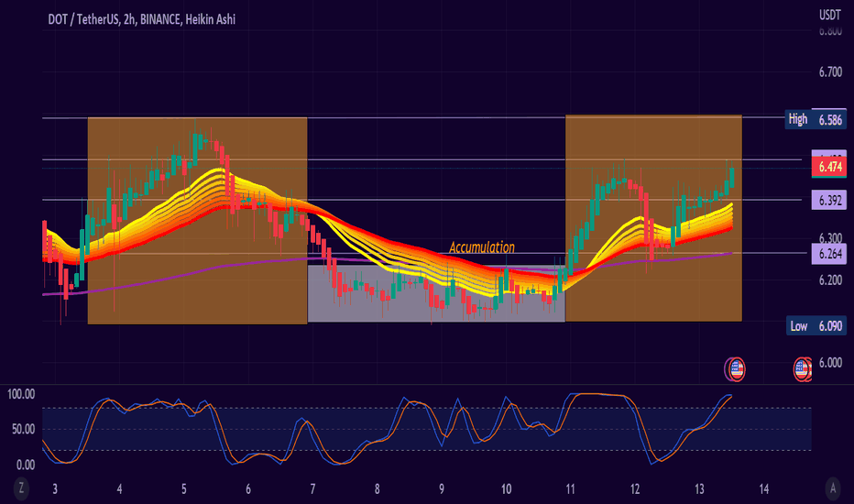Click the A auto-scale button
Screen dimensions: 854x504
pyautogui.click(x=832, y=488)
